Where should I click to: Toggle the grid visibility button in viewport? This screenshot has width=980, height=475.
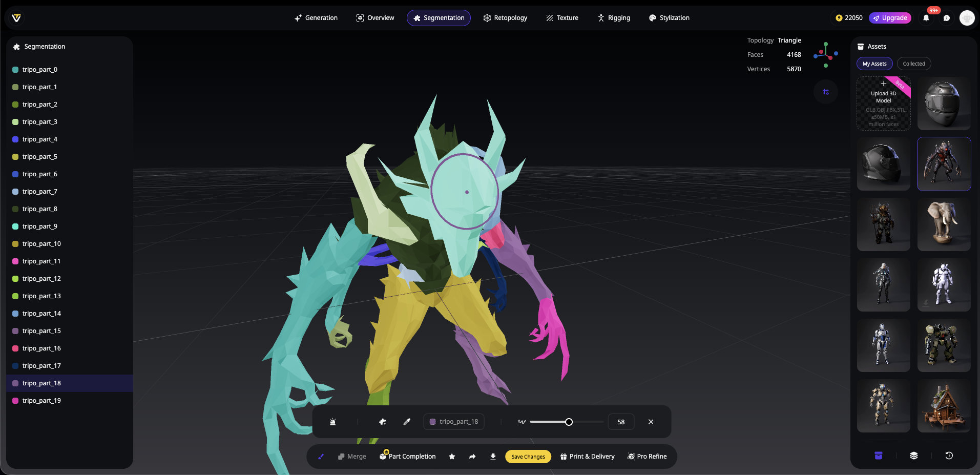[826, 92]
